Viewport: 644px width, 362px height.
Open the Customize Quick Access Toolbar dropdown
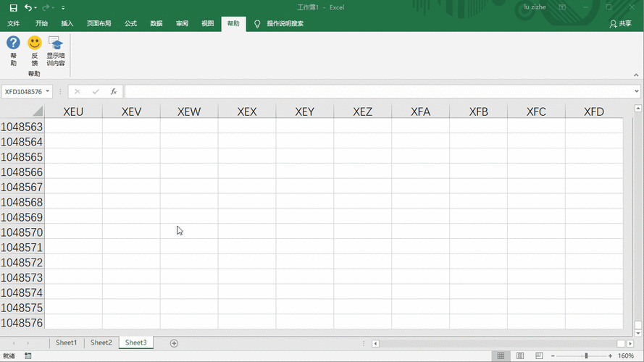tap(63, 8)
